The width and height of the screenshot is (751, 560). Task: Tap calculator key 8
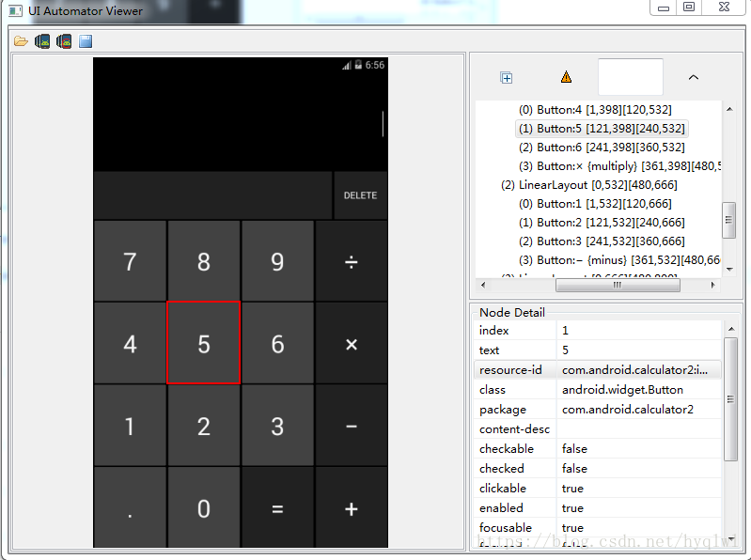pyautogui.click(x=204, y=261)
